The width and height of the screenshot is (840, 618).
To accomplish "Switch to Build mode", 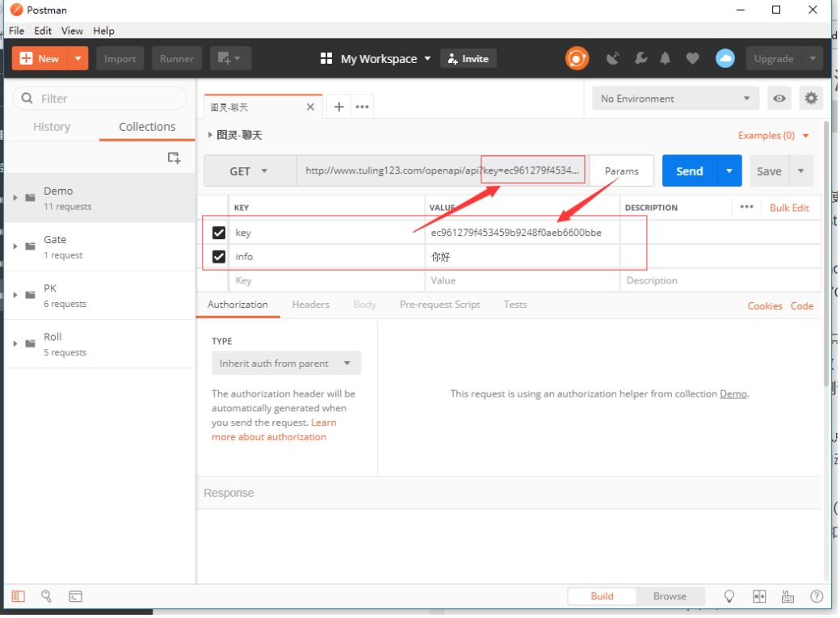I will pyautogui.click(x=603, y=596).
